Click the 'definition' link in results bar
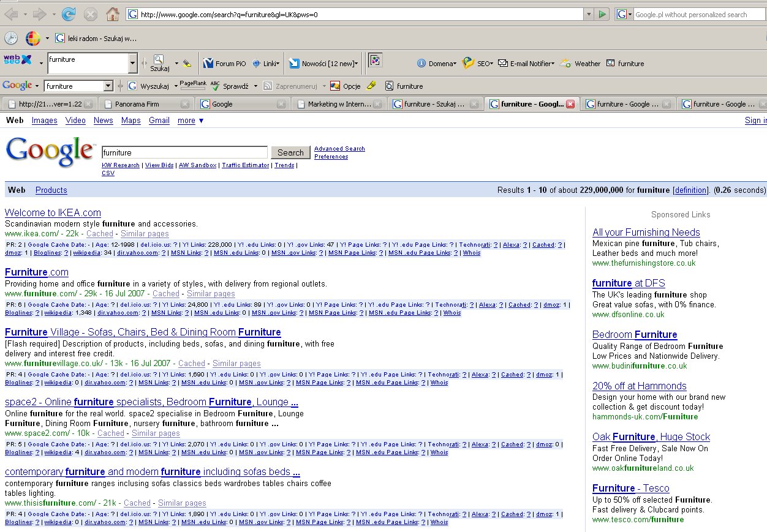Screen dimensions: 767x532 click(690, 190)
